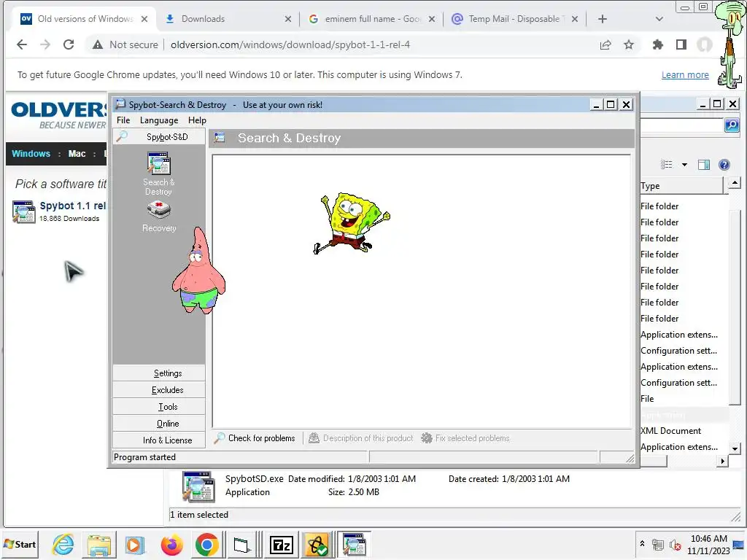Screen dimensions: 747x560
Task: Open 7-Zip from taskbar
Action: click(x=281, y=544)
